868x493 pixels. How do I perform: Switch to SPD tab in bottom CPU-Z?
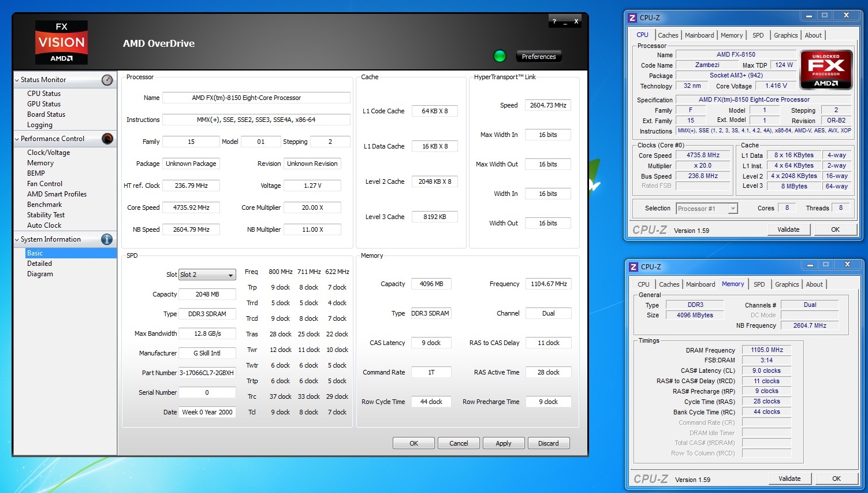pyautogui.click(x=759, y=284)
